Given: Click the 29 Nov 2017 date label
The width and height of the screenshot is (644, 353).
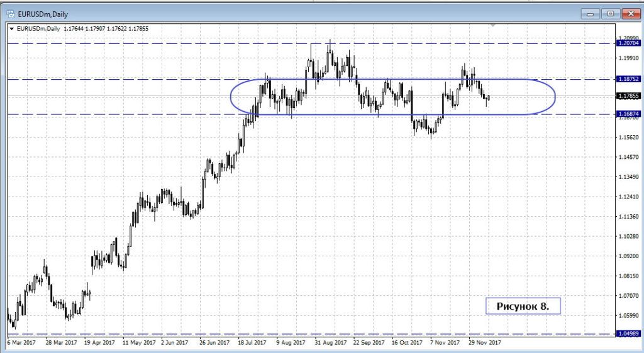Looking at the screenshot, I should coord(483,343).
